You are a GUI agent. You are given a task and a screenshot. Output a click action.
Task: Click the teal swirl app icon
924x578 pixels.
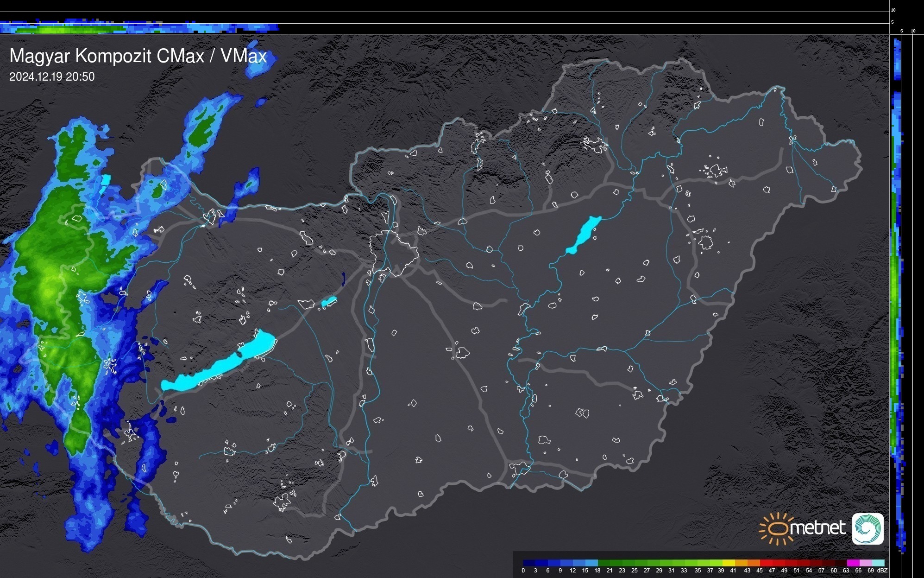[x=867, y=528]
